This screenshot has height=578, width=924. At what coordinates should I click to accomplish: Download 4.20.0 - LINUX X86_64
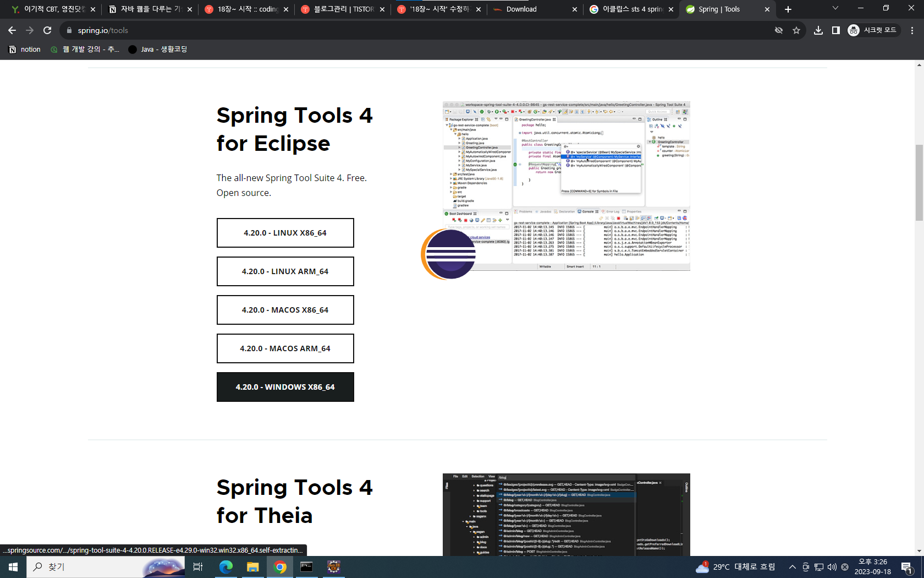pos(285,233)
